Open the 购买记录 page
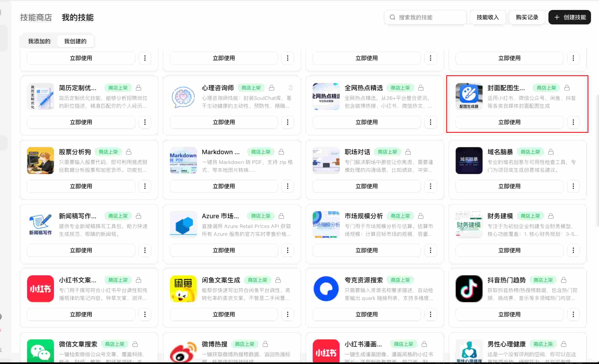 527,17
